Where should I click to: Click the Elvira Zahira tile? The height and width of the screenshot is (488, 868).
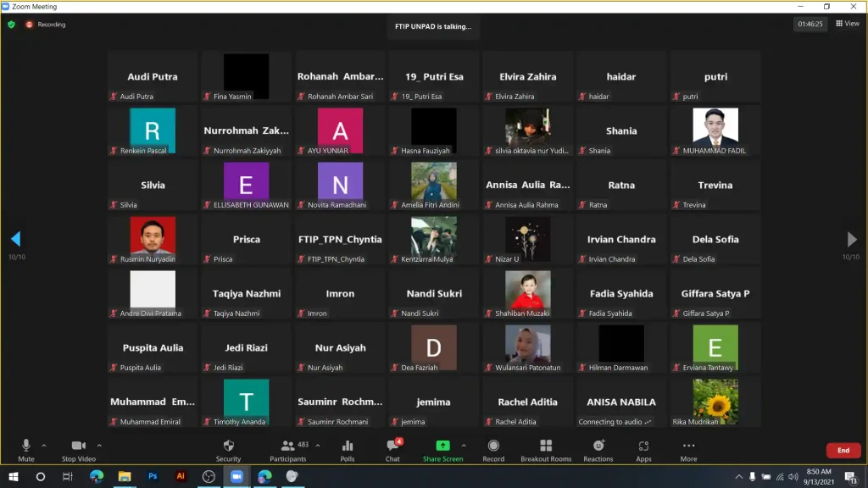(x=527, y=77)
